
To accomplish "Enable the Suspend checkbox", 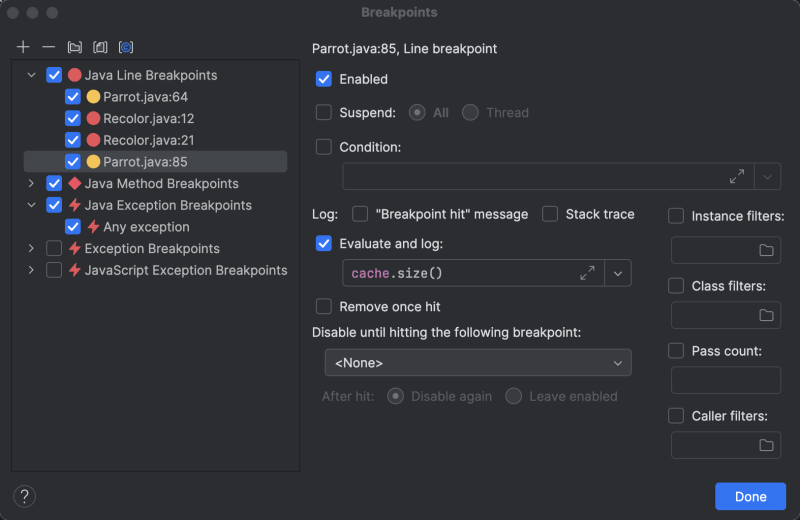I will (x=324, y=113).
